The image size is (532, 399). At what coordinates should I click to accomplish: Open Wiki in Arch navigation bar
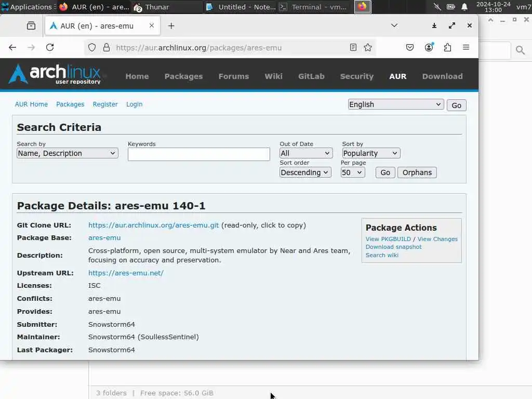coord(273,76)
